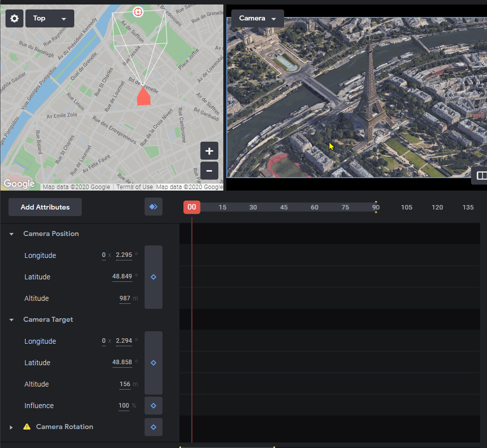Open the Camera viewport dropdown

point(258,18)
